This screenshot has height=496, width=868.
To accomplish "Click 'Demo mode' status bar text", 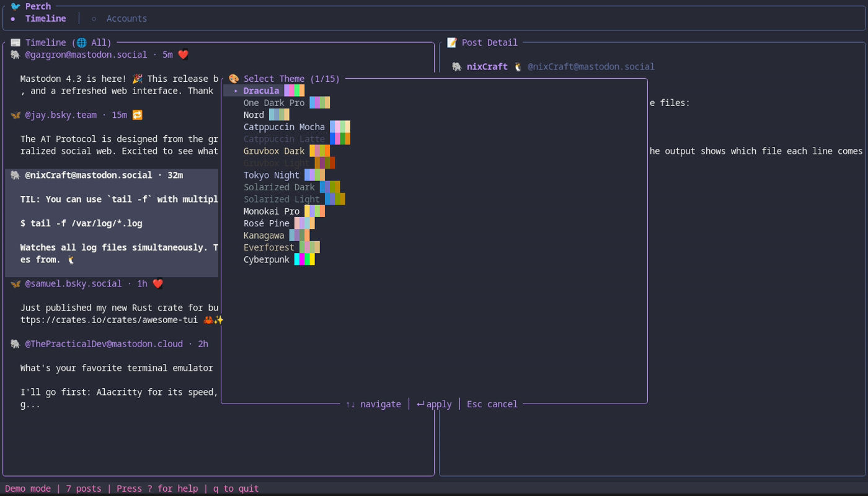I will point(28,489).
